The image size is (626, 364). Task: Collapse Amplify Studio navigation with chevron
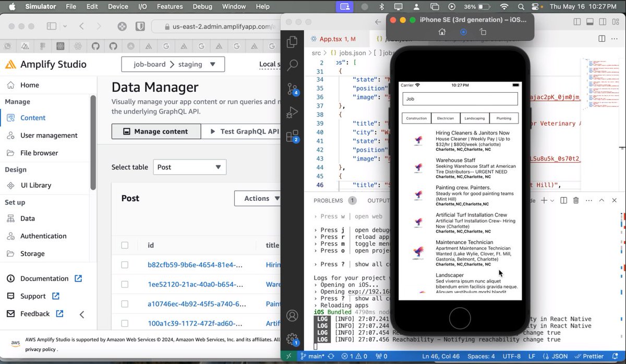click(82, 314)
